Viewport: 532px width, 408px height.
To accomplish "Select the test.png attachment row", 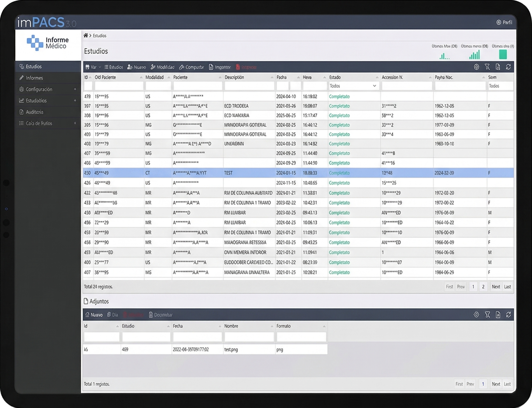I will [205, 350].
